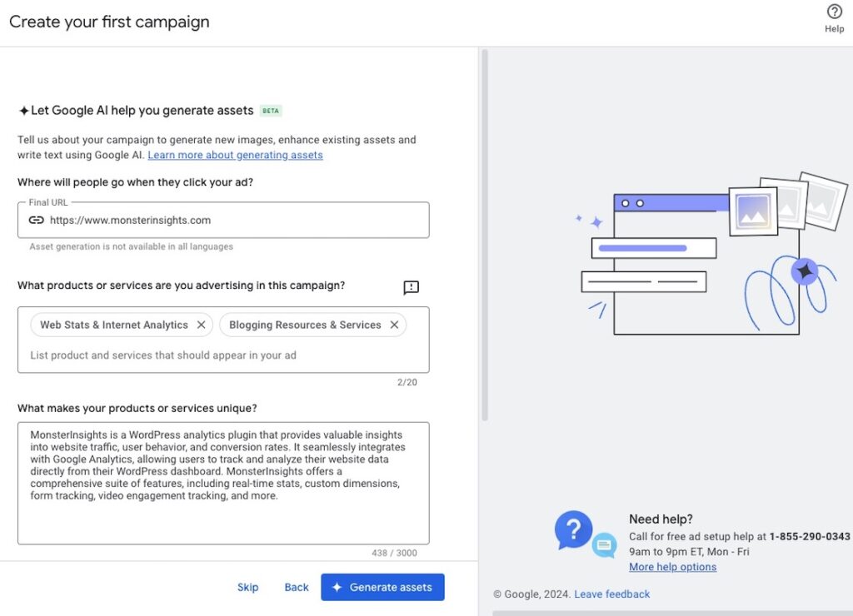Viewport: 853px width, 616px height.
Task: Click the Leave feedback link
Action: 611,594
